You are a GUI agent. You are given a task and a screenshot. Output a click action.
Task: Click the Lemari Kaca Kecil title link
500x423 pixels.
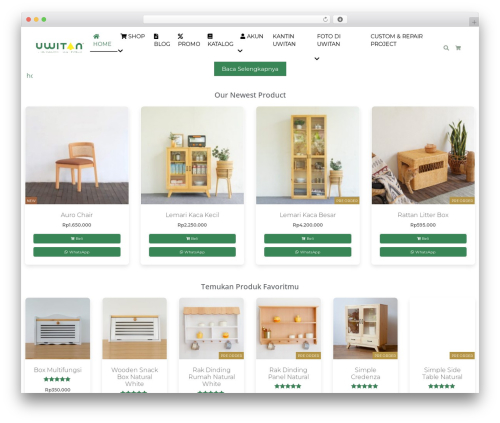[192, 215]
